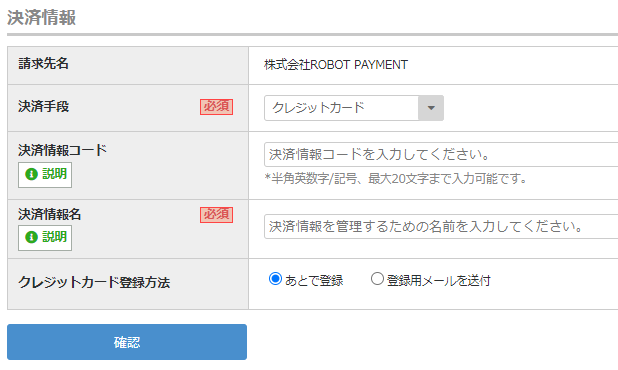Focus the 決済情報名 name input field
The width and height of the screenshot is (618, 370).
click(x=441, y=227)
